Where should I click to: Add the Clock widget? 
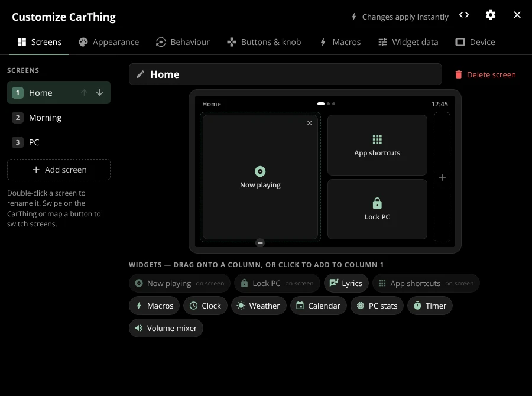[x=205, y=306]
